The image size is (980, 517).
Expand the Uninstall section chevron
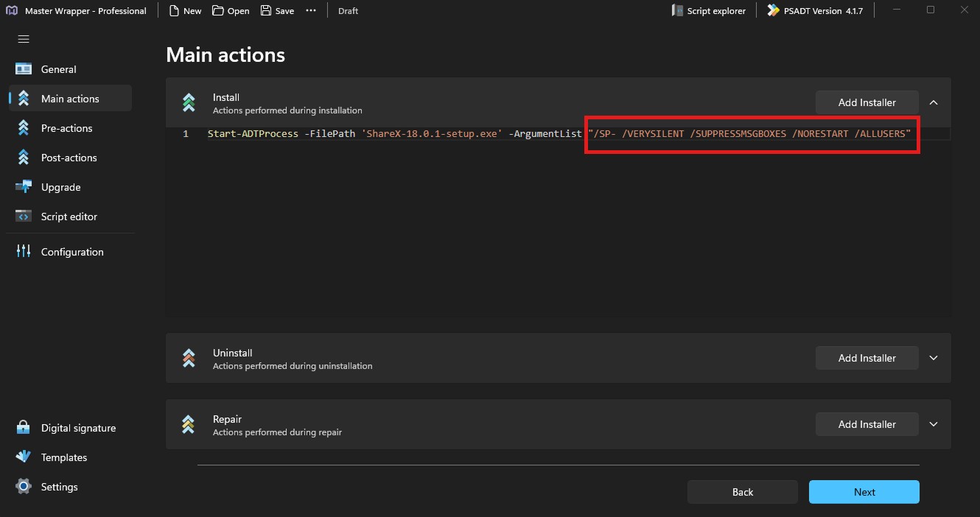pos(934,358)
